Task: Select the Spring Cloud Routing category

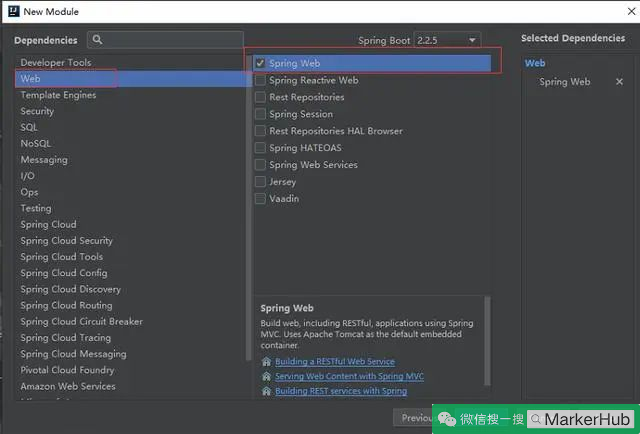Action: [131, 305]
